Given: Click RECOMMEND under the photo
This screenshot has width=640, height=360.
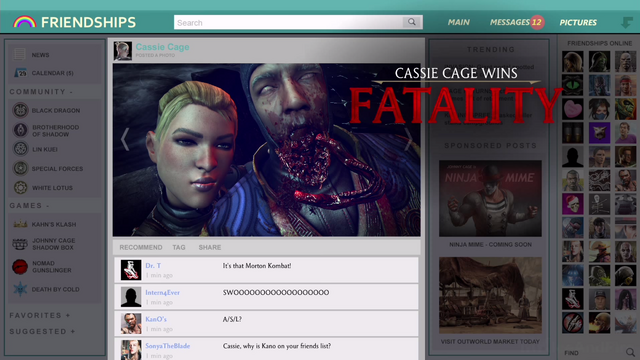Looking at the screenshot, I should (x=141, y=247).
